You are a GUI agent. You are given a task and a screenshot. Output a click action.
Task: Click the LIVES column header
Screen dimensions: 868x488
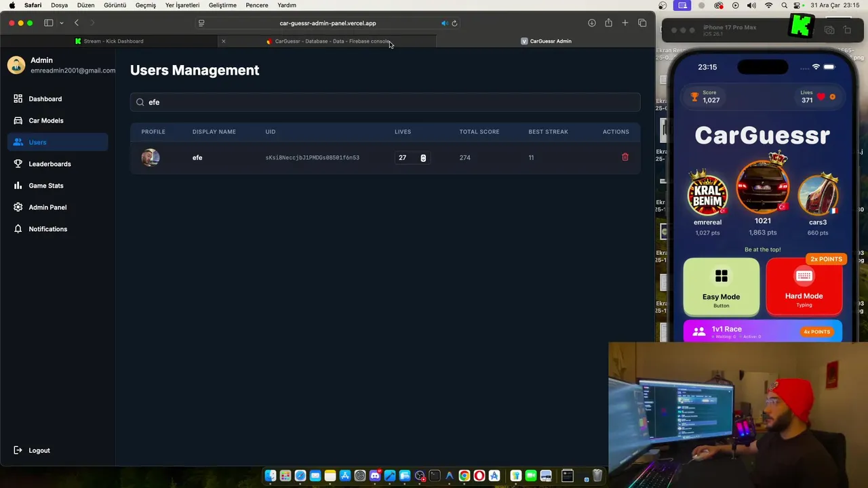(x=403, y=131)
